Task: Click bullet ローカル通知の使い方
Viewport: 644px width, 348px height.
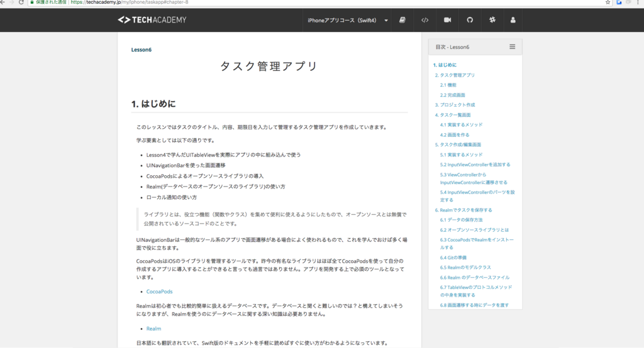Action: pyautogui.click(x=171, y=197)
